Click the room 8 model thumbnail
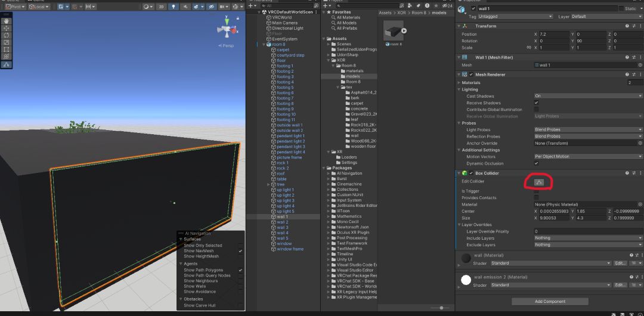Viewport: 644px width, 316px height. pyautogui.click(x=393, y=31)
